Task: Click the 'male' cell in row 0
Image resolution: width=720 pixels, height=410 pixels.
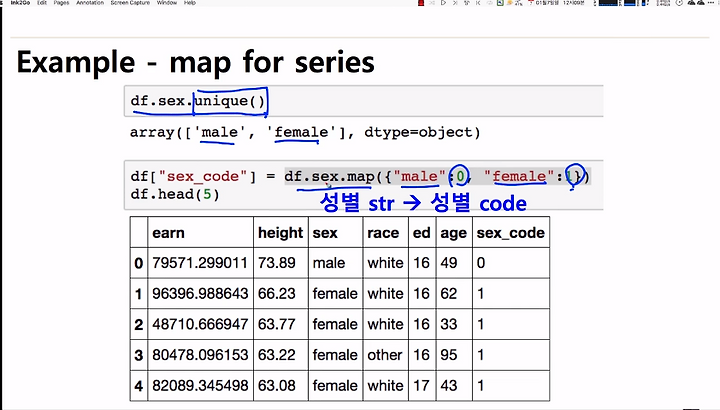Action: pyautogui.click(x=329, y=263)
